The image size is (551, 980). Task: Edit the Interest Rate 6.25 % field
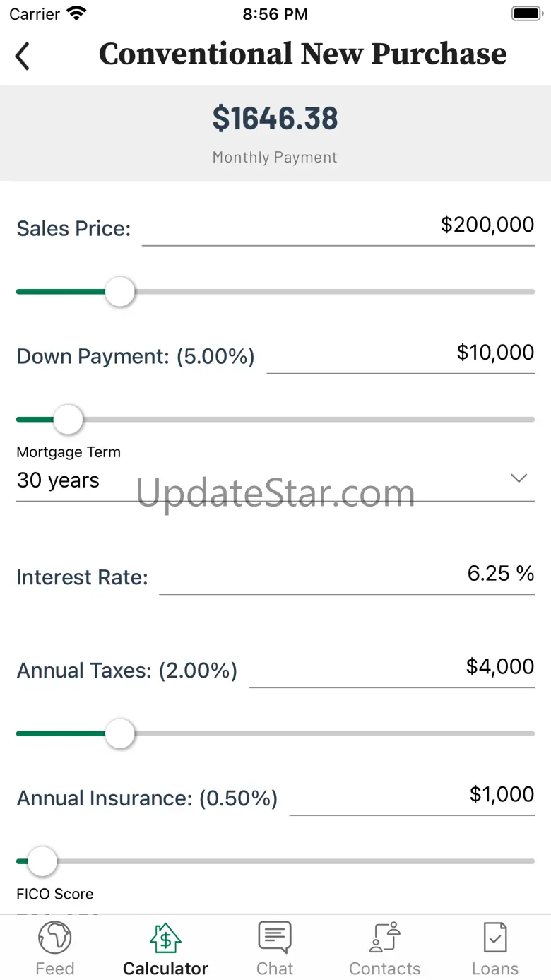346,574
